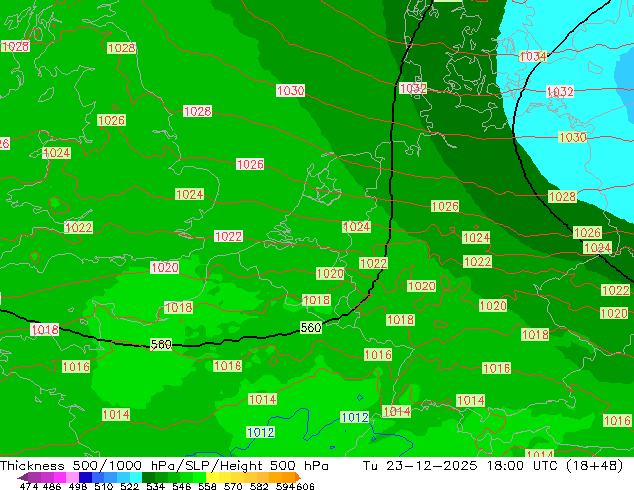Click legend value 474
Image resolution: width=634 pixels, height=490 pixels.
29,486
